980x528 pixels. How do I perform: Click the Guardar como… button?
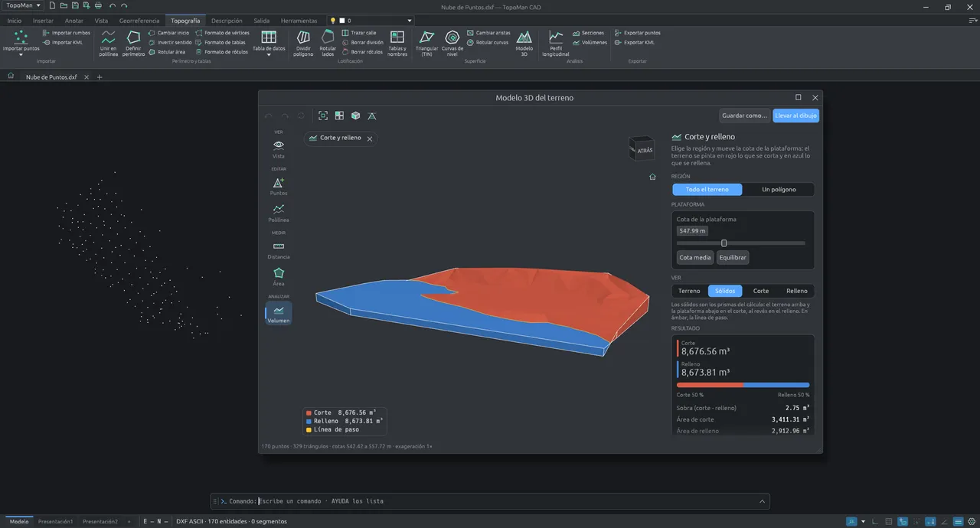[x=745, y=116]
